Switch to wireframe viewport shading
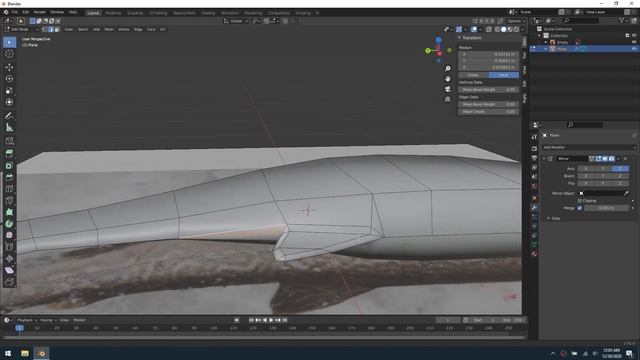 [x=497, y=29]
